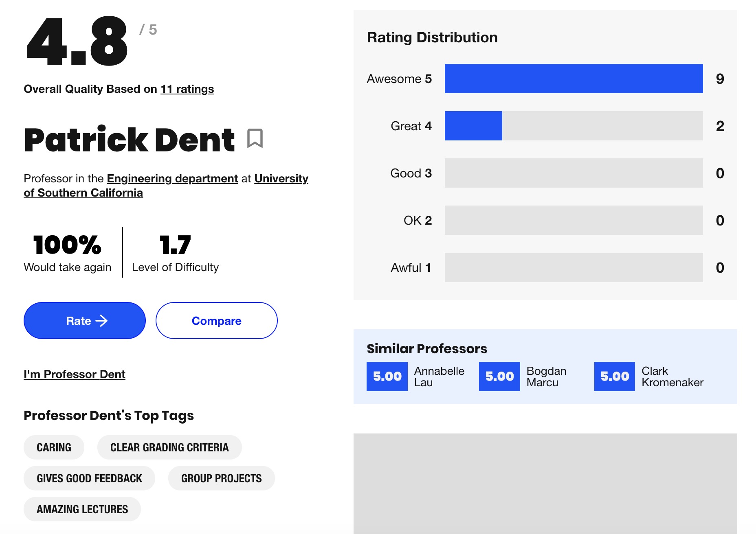Click I'm Professor Dent link
This screenshot has width=756, height=534.
click(75, 374)
